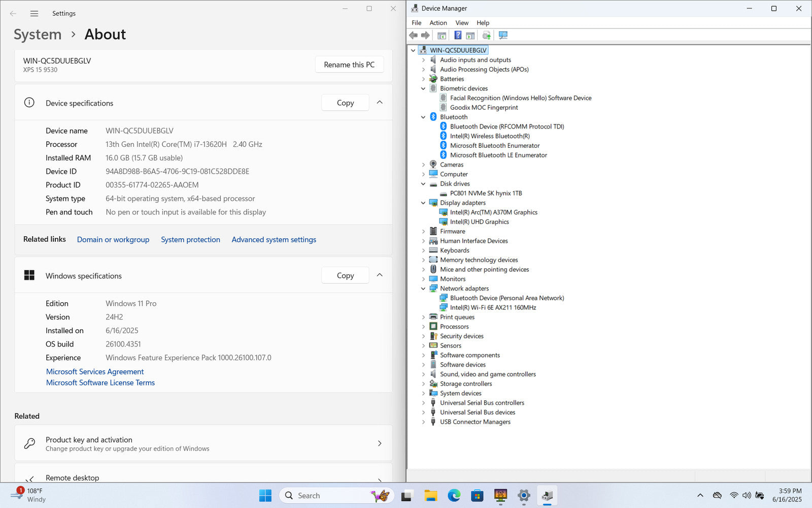Screen dimensions: 812x508
Task: Open File Explorer from the taskbar
Action: click(x=430, y=495)
